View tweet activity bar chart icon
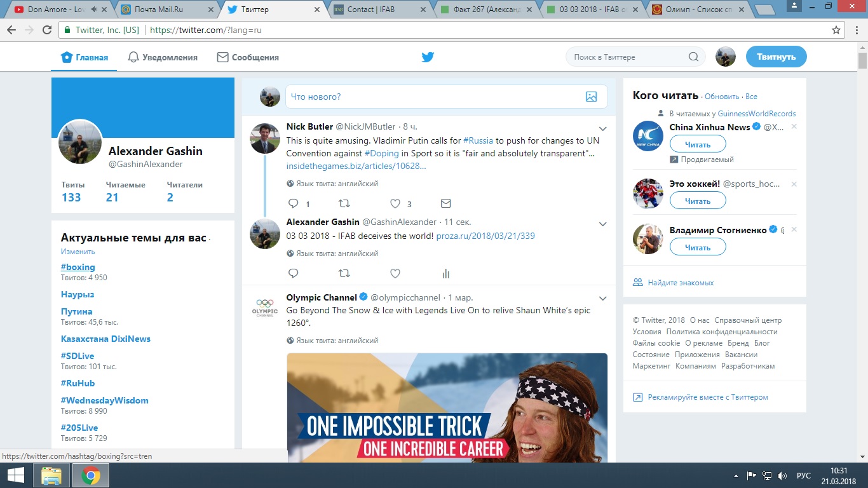This screenshot has width=868, height=488. click(x=445, y=273)
